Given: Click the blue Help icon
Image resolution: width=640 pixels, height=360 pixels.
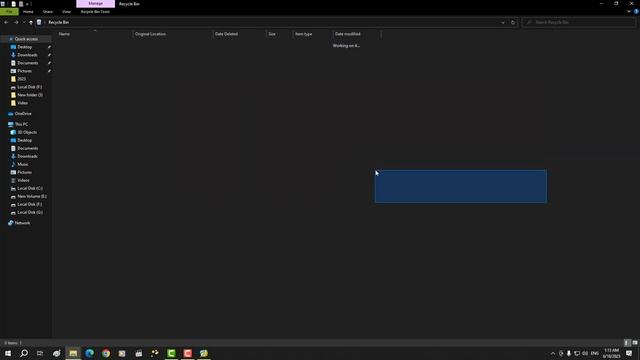Looking at the screenshot, I should [636, 12].
